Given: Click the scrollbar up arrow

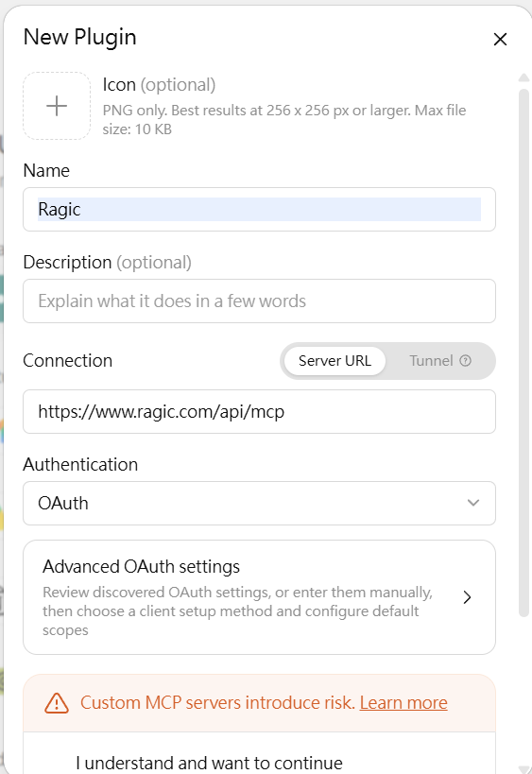Looking at the screenshot, I should [523, 77].
